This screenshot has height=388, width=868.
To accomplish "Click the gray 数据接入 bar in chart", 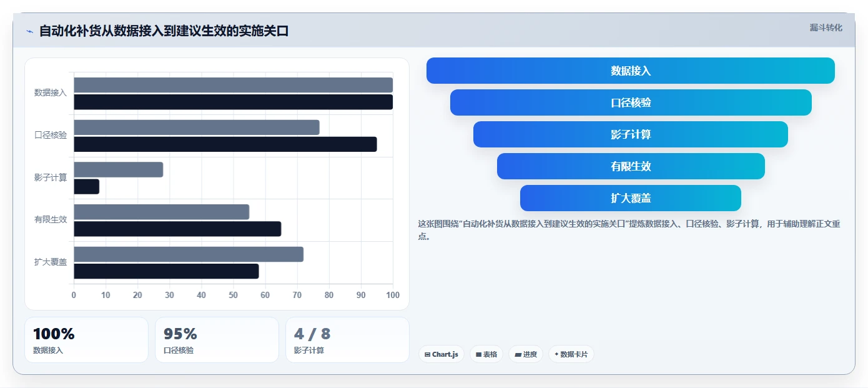I will click(x=234, y=85).
